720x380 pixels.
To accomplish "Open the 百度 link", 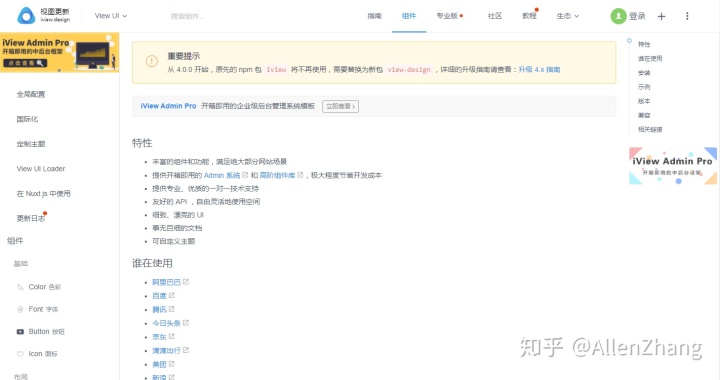I will click(159, 296).
